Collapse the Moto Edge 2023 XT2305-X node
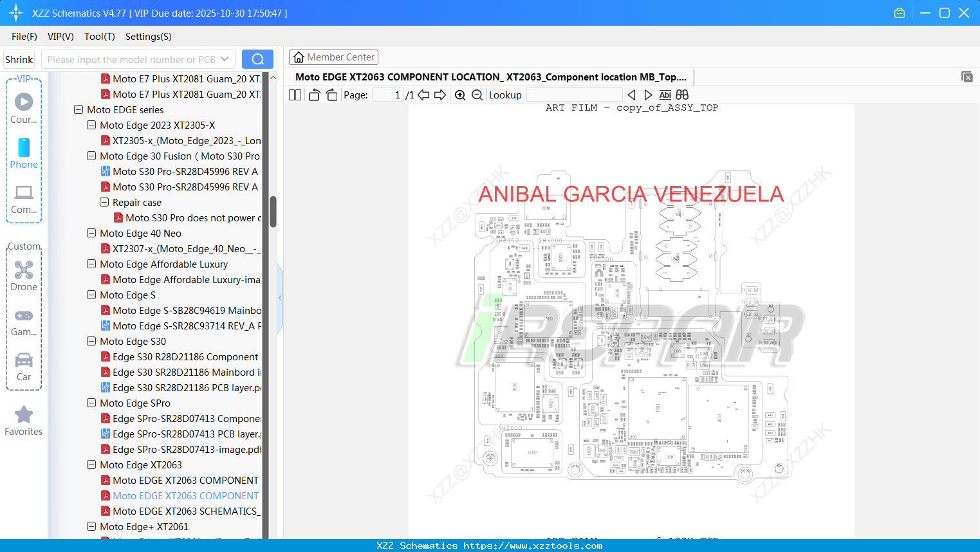This screenshot has width=980, height=552. [x=91, y=125]
